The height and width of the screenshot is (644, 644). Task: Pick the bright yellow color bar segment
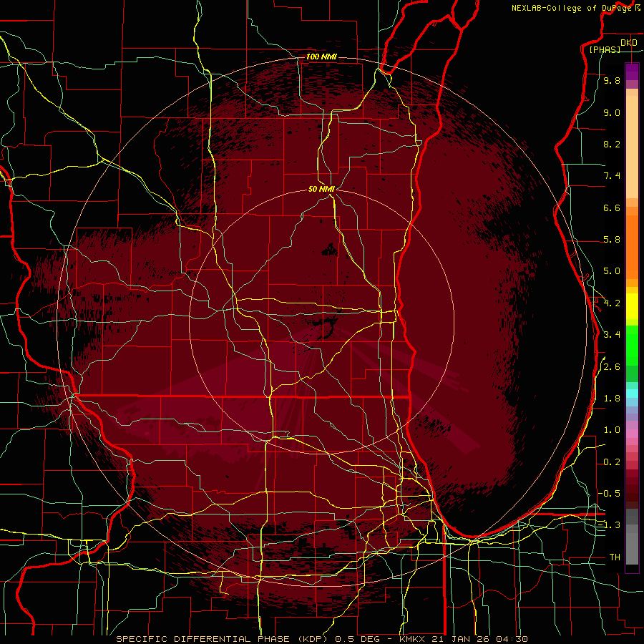632,306
